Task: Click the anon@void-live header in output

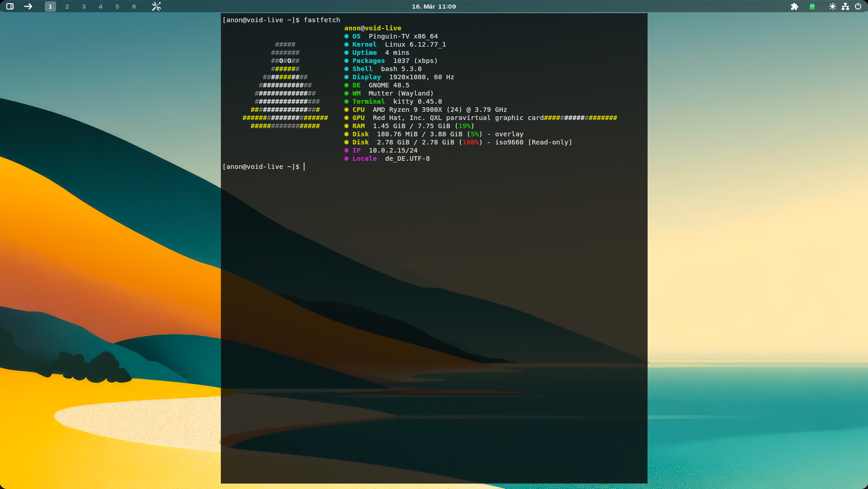Action: click(372, 28)
